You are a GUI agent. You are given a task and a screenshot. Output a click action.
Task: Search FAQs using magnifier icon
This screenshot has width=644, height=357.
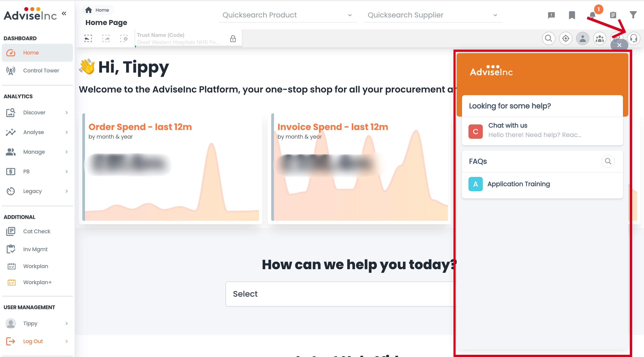pos(608,161)
